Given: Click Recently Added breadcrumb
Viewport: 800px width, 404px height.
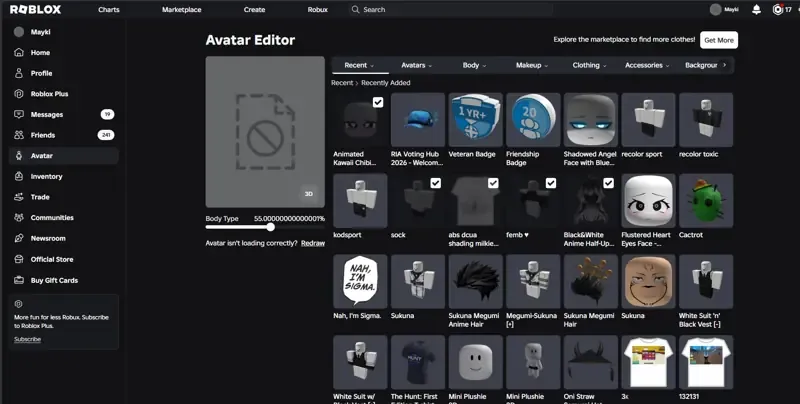Looking at the screenshot, I should (386, 83).
